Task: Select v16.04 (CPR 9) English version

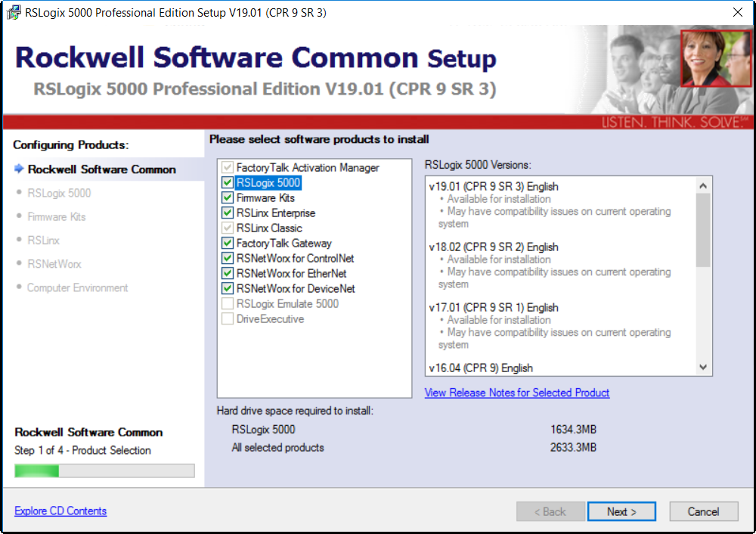Action: click(x=481, y=368)
